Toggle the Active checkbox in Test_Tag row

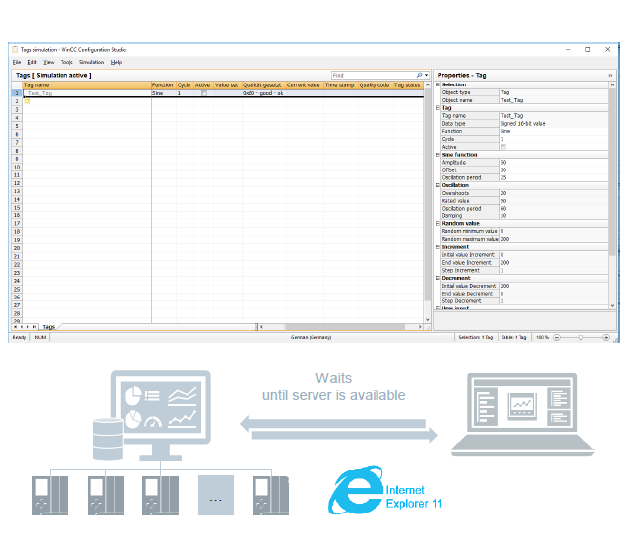(x=203, y=93)
